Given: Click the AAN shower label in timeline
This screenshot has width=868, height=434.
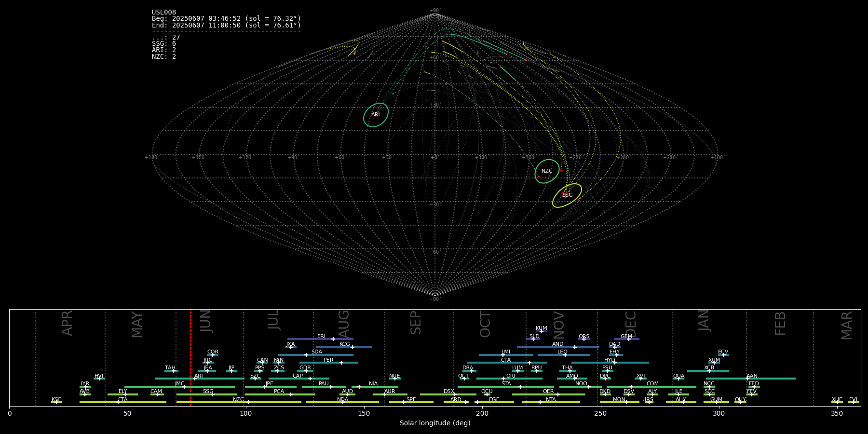Looking at the screenshot, I should (752, 376).
